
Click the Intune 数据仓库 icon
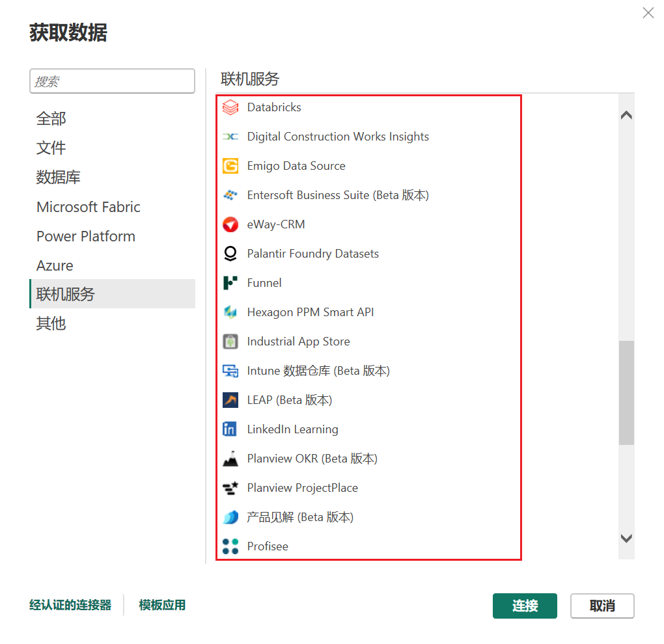[230, 371]
